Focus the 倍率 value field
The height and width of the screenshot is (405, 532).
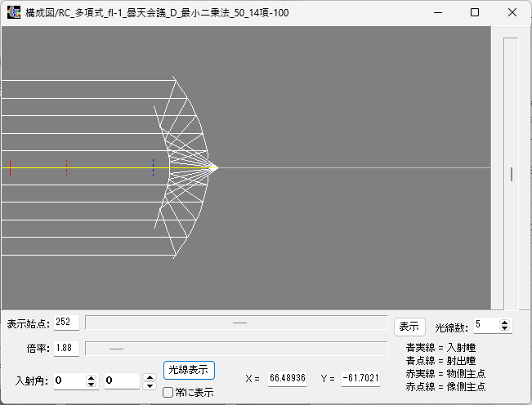pyautogui.click(x=66, y=349)
